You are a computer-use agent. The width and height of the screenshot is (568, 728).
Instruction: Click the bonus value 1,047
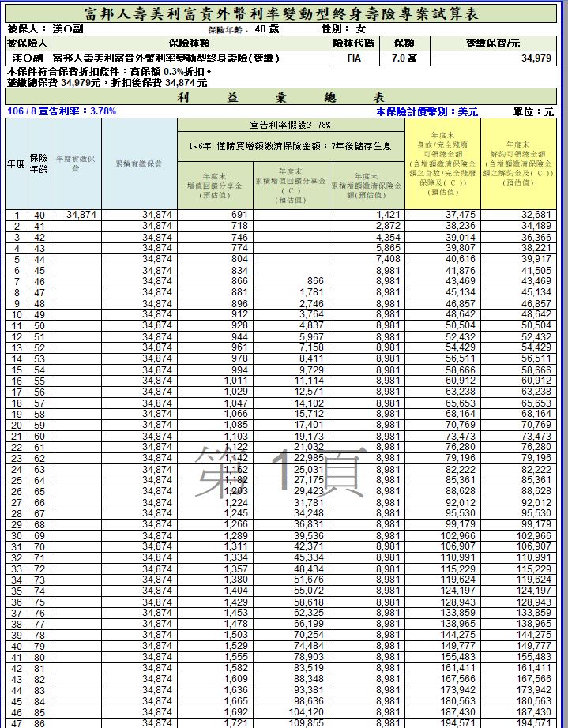pyautogui.click(x=236, y=403)
